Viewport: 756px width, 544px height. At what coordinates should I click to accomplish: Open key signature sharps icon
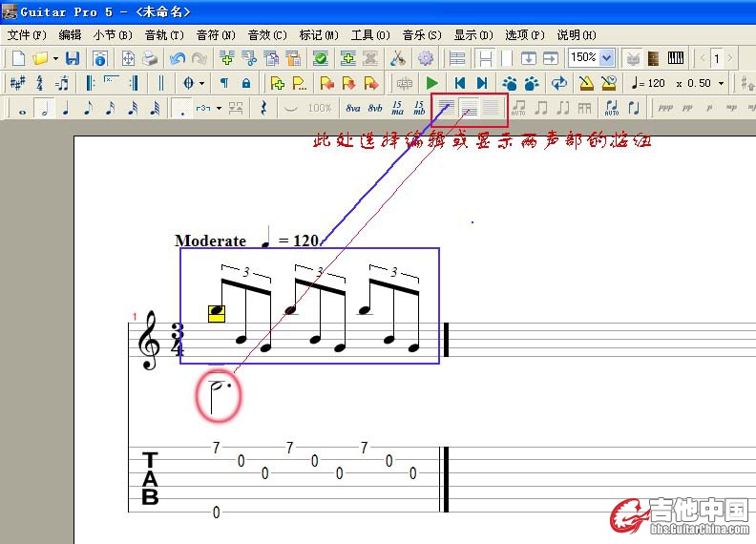click(17, 83)
